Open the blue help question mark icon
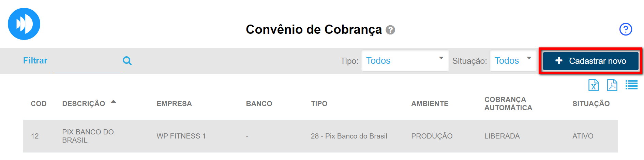The width and height of the screenshot is (644, 160). [x=626, y=29]
